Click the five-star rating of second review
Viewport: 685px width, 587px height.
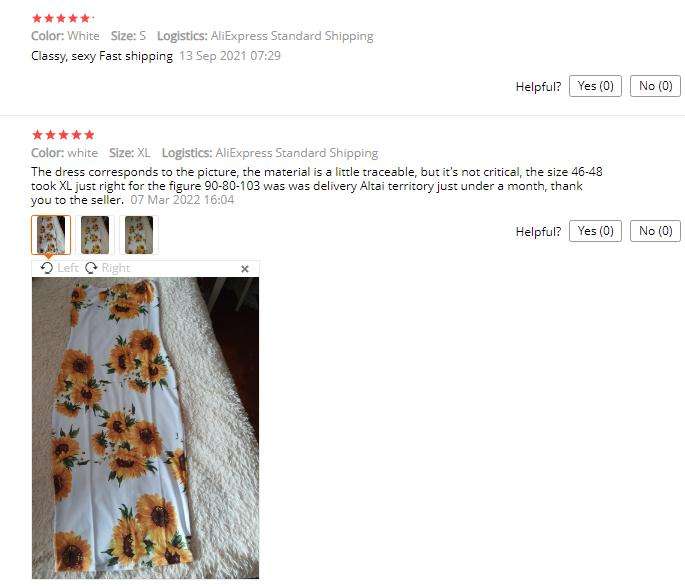point(63,135)
